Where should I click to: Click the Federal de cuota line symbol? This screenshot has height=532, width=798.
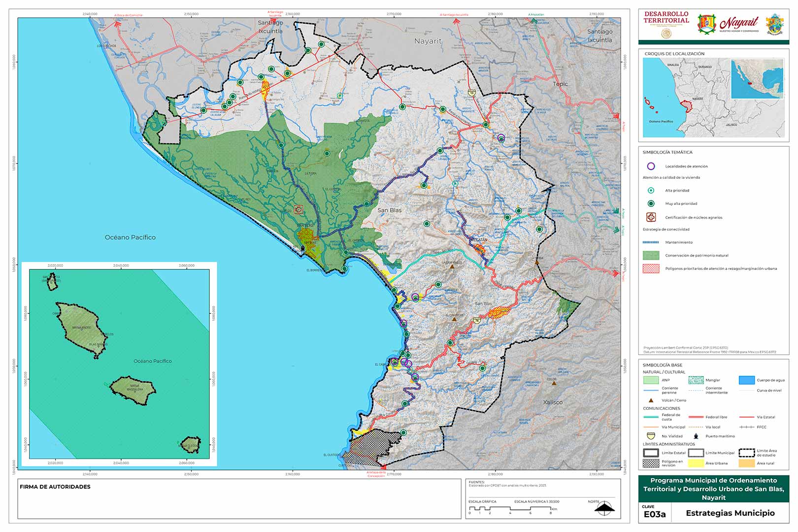click(x=651, y=417)
